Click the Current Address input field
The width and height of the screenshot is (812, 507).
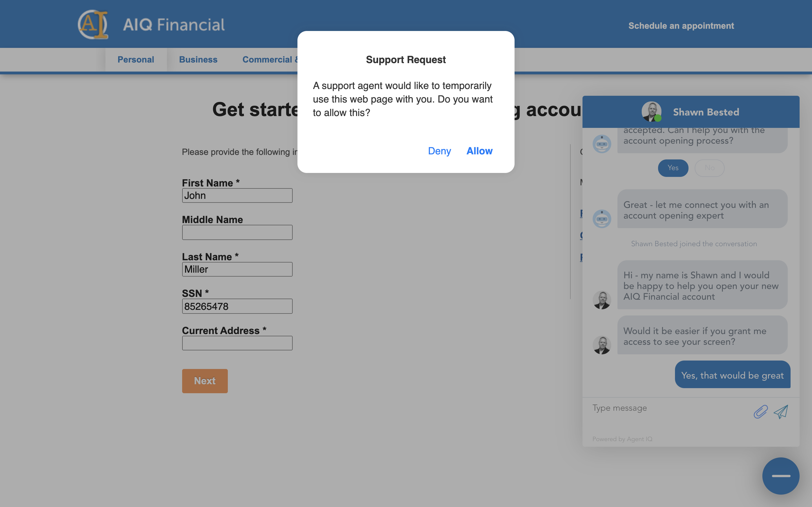237,343
